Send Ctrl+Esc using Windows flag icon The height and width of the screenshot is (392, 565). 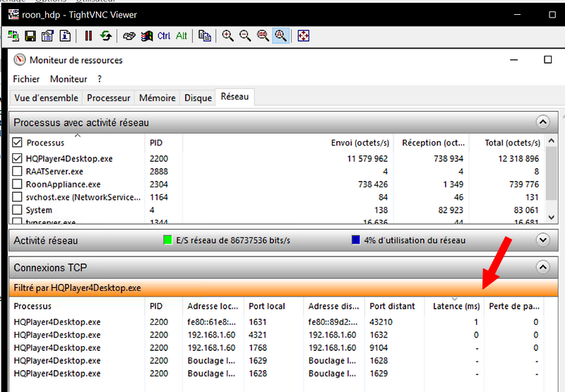pyautogui.click(x=147, y=36)
